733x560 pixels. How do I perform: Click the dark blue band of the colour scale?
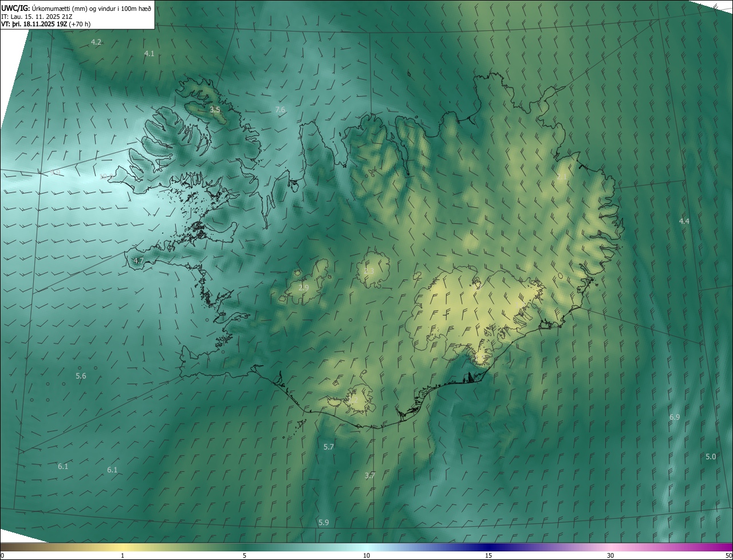[x=488, y=547]
